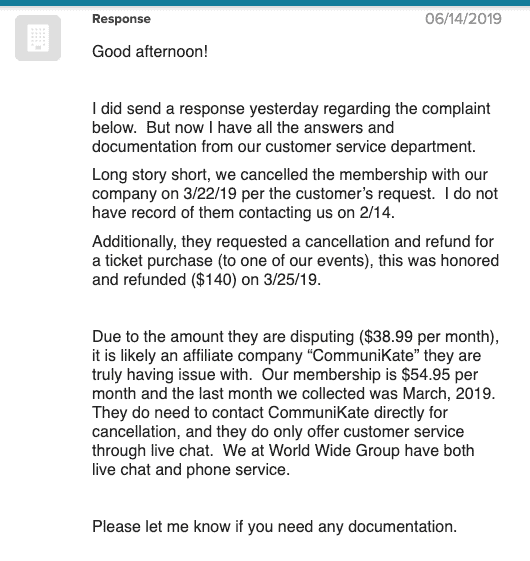Click the quoted “CommuniKate” company name
Screen dimensions: 530x561
tap(363, 356)
